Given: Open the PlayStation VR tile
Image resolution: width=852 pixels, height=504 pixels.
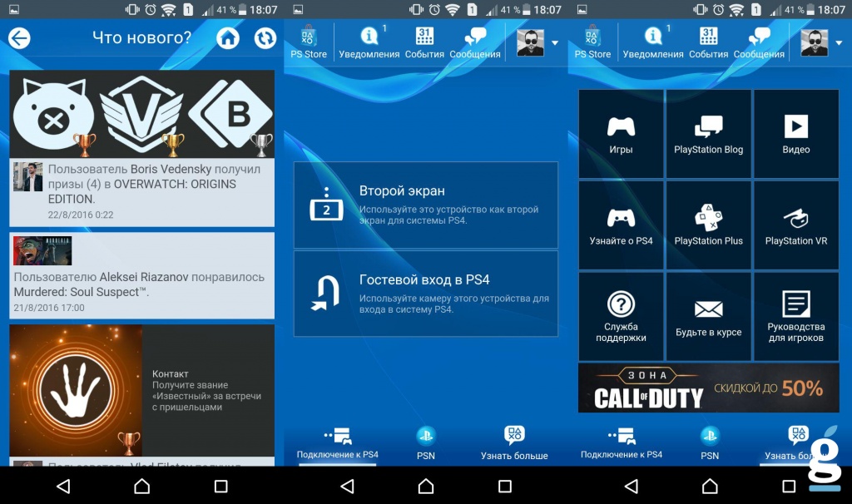Looking at the screenshot, I should [x=796, y=225].
